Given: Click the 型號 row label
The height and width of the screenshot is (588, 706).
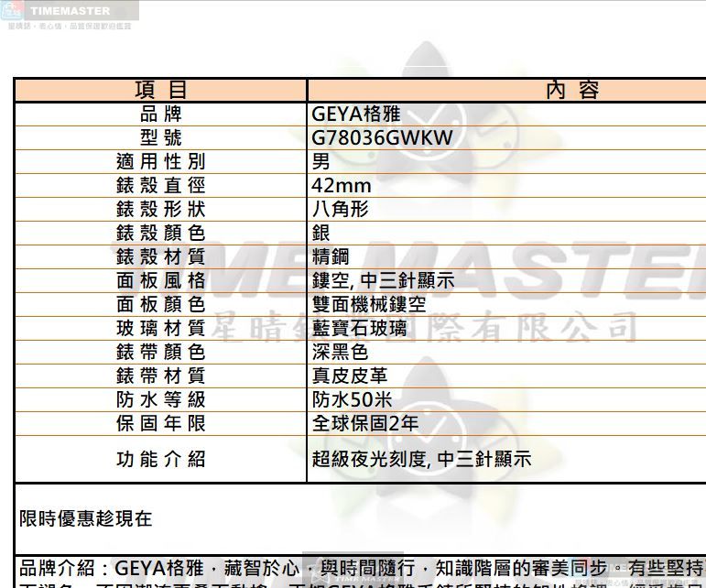Looking at the screenshot, I should pos(161,137).
